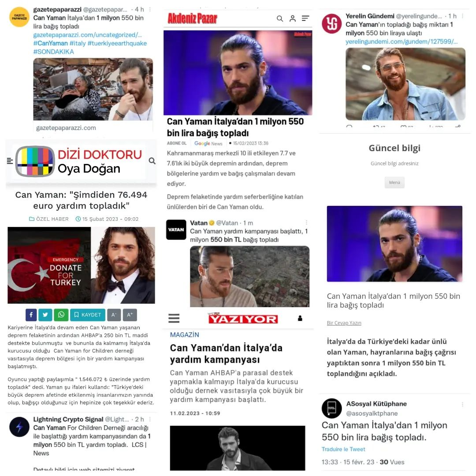Open the Akdeniz Pazar hamburger menu
The height and width of the screenshot is (476, 476).
pos(305,19)
